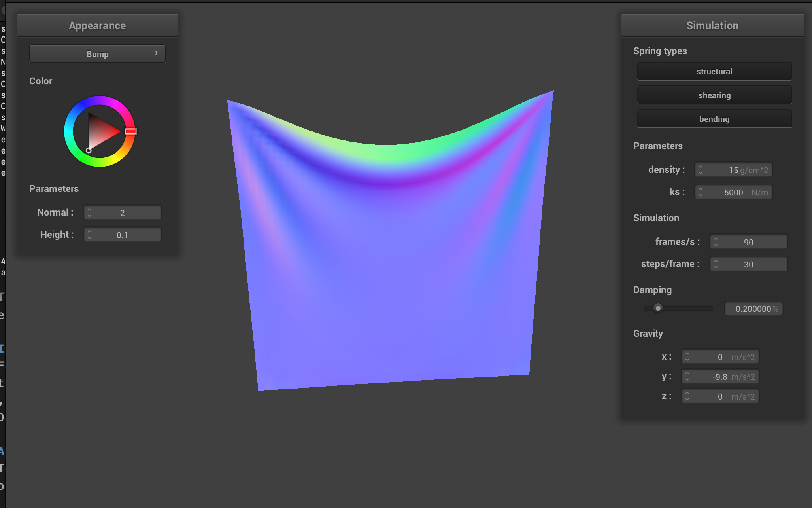
Task: Click the Gravity z stepper arrows
Action: click(x=687, y=396)
